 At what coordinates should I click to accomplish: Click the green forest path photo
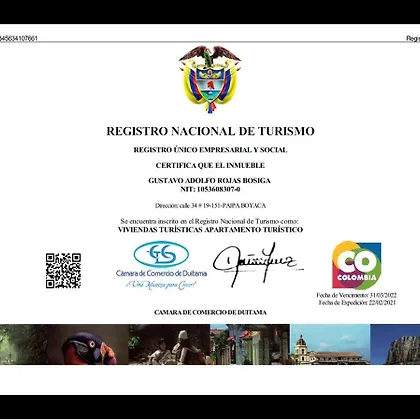tap(24, 344)
